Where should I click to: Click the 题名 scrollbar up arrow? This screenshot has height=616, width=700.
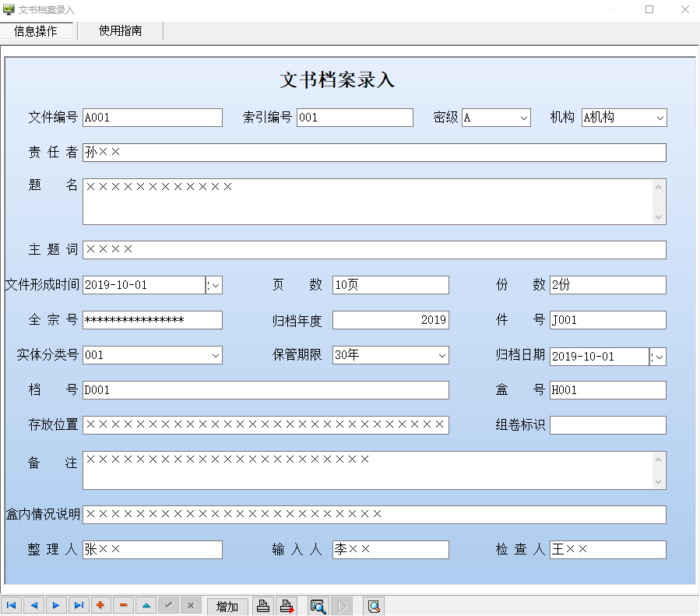tap(659, 187)
